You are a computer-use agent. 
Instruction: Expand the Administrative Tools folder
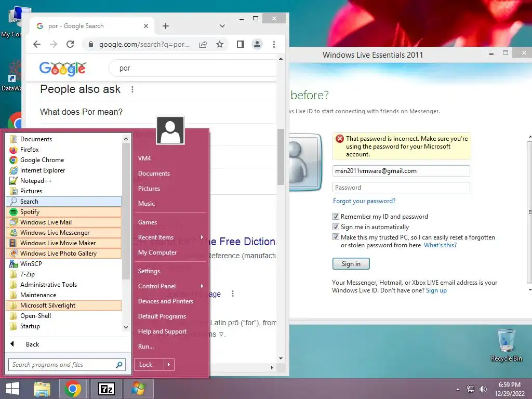(63, 285)
